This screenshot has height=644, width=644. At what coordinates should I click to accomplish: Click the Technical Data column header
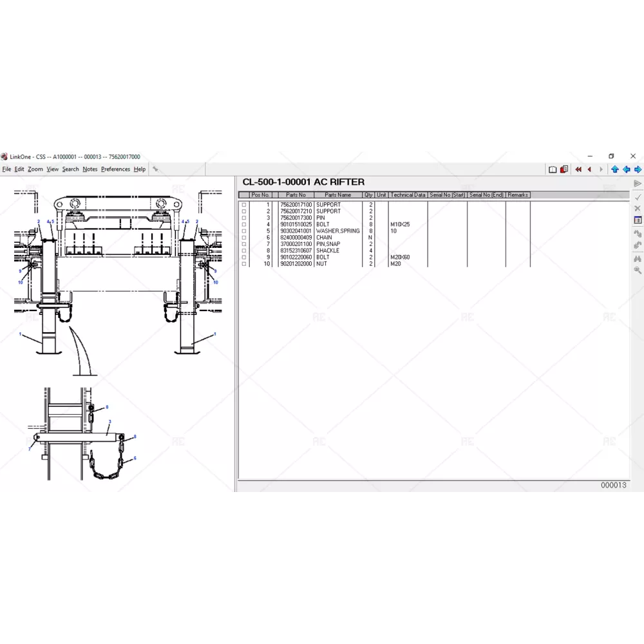click(x=408, y=195)
